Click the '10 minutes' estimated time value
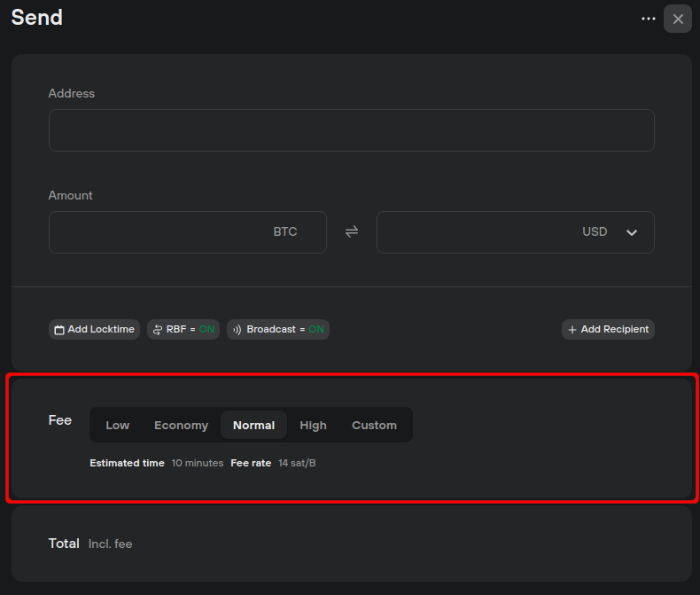This screenshot has height=595, width=700. pyautogui.click(x=198, y=463)
